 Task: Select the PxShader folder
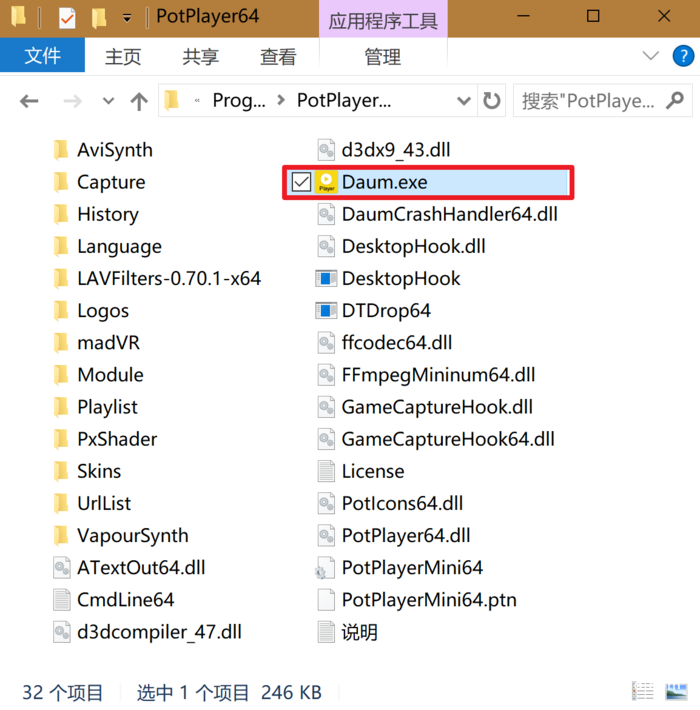click(105, 439)
